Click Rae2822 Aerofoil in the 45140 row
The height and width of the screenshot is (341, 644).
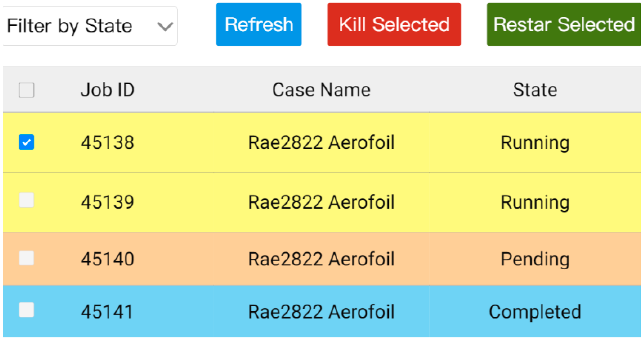321,259
